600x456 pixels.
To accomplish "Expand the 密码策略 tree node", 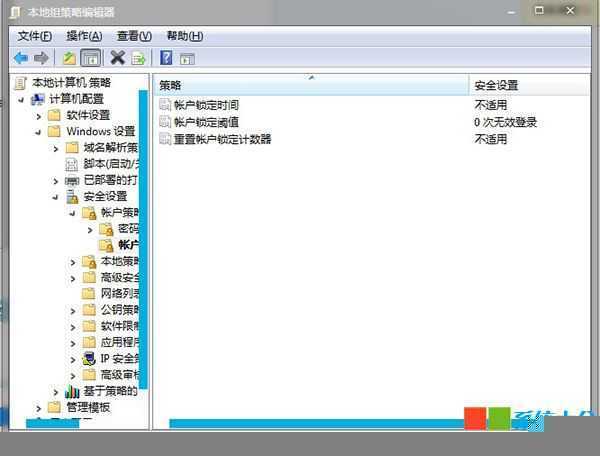I will tap(90, 230).
